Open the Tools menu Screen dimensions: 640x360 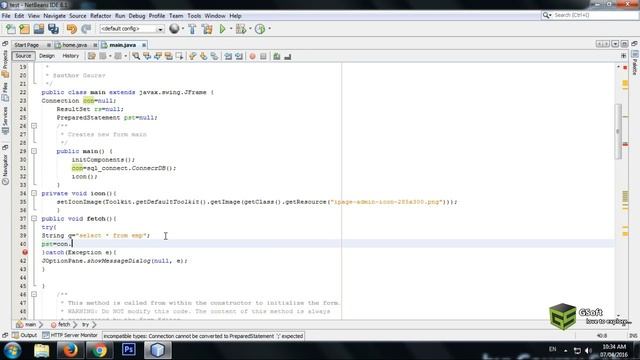[194, 16]
